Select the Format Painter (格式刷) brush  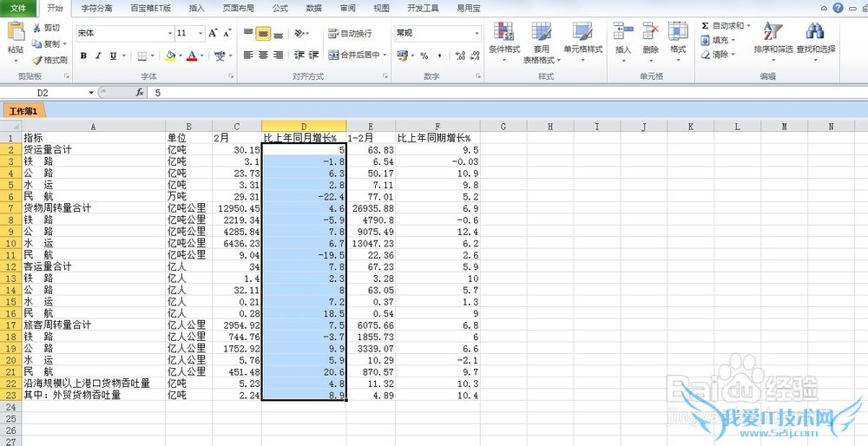click(37, 60)
